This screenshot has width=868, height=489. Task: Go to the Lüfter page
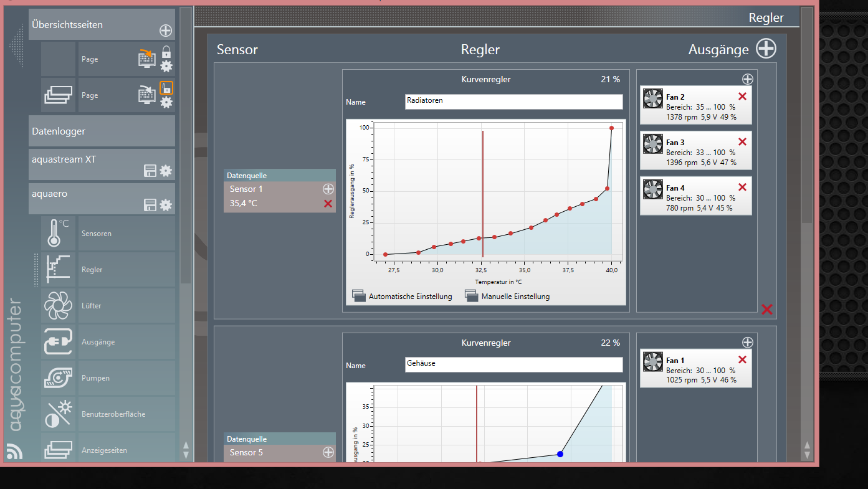pyautogui.click(x=126, y=306)
